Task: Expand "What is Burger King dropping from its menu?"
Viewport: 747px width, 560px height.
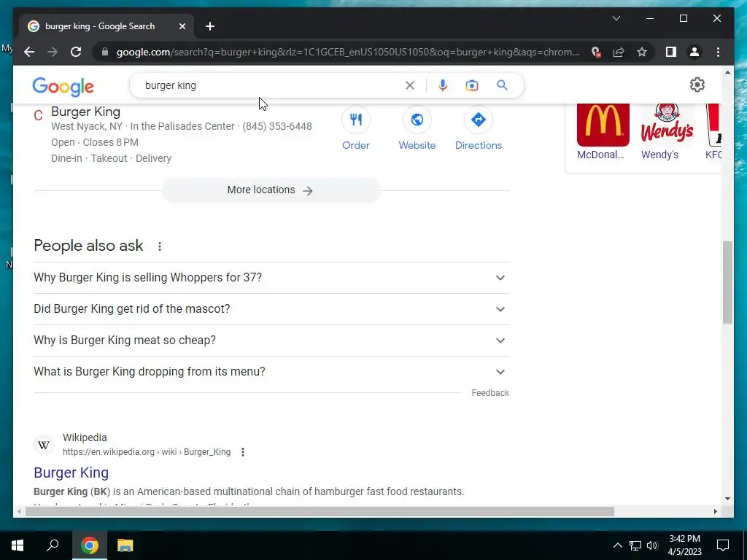Action: tap(271, 372)
